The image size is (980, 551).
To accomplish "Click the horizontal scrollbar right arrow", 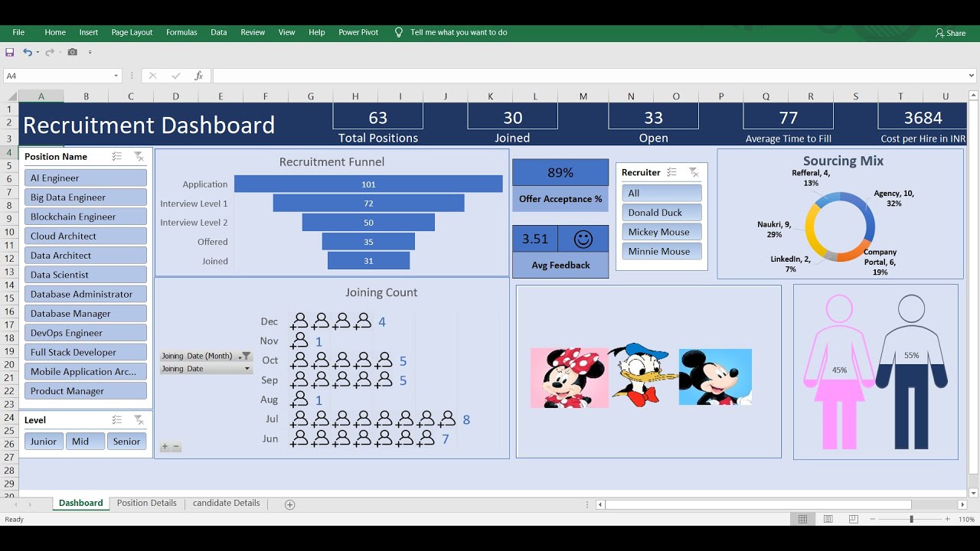I will point(962,504).
